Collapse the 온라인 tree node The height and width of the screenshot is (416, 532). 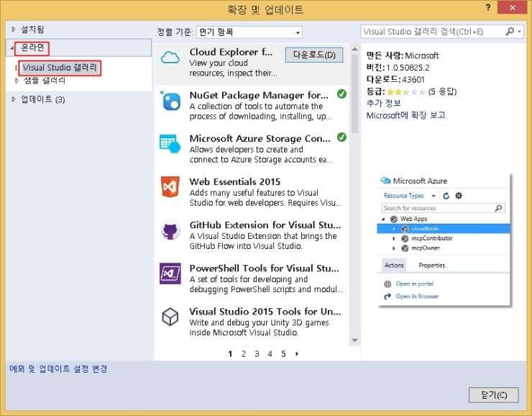coord(12,48)
